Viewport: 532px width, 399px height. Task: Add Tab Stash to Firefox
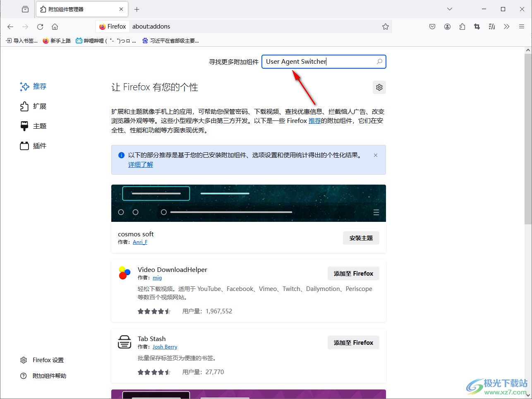[x=353, y=343]
